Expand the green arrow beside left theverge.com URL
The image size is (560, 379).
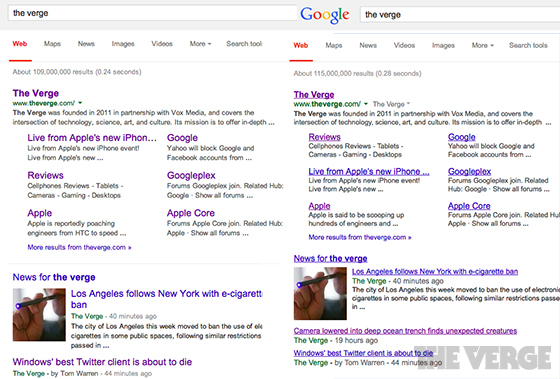point(80,103)
